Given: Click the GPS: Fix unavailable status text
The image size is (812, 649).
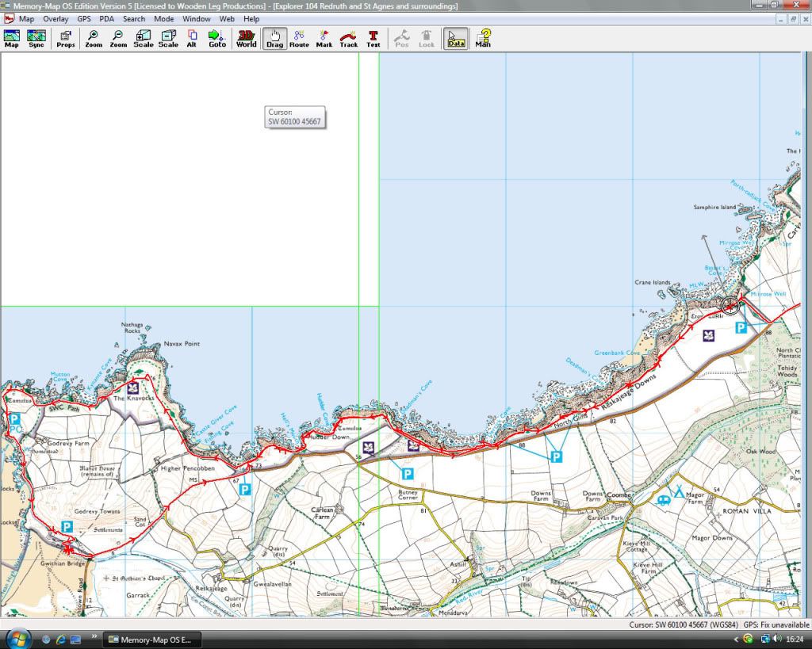Looking at the screenshot, I should click(x=776, y=624).
